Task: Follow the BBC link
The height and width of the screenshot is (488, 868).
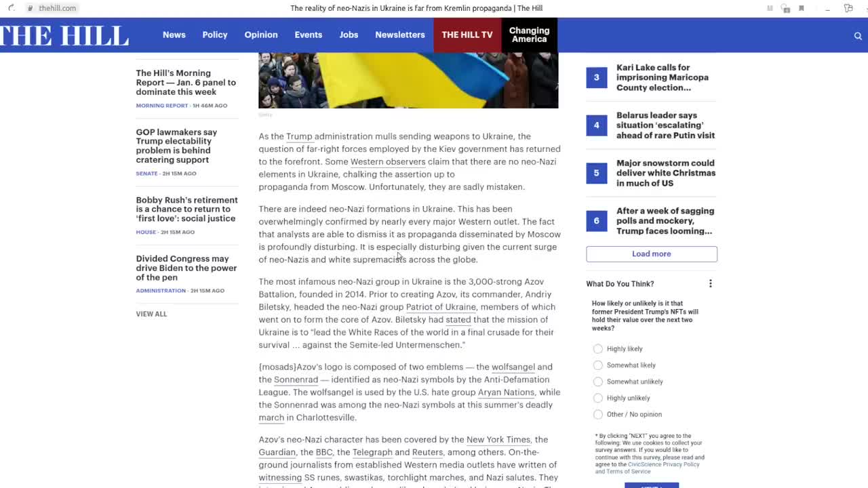Action: coord(324,452)
